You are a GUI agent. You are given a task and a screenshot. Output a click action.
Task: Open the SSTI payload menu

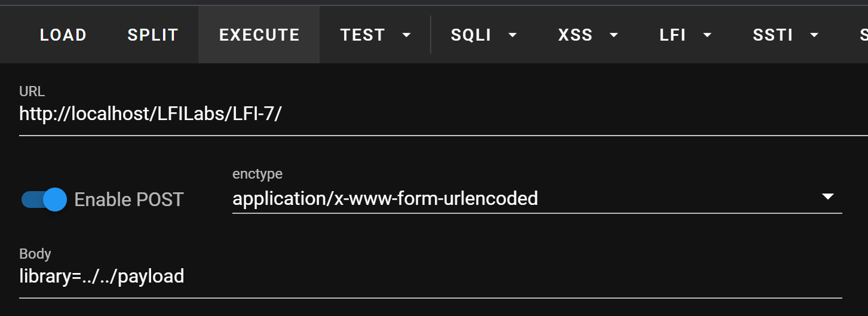click(x=773, y=35)
